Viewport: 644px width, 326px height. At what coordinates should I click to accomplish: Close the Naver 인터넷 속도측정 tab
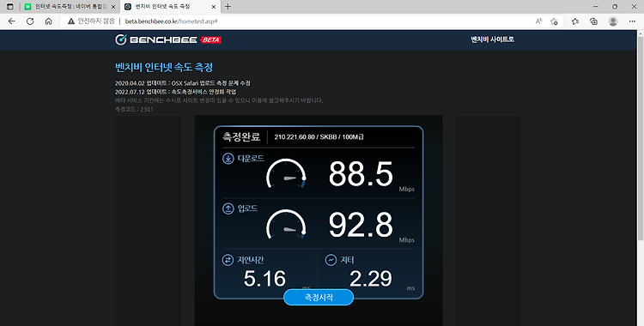pyautogui.click(x=113, y=7)
